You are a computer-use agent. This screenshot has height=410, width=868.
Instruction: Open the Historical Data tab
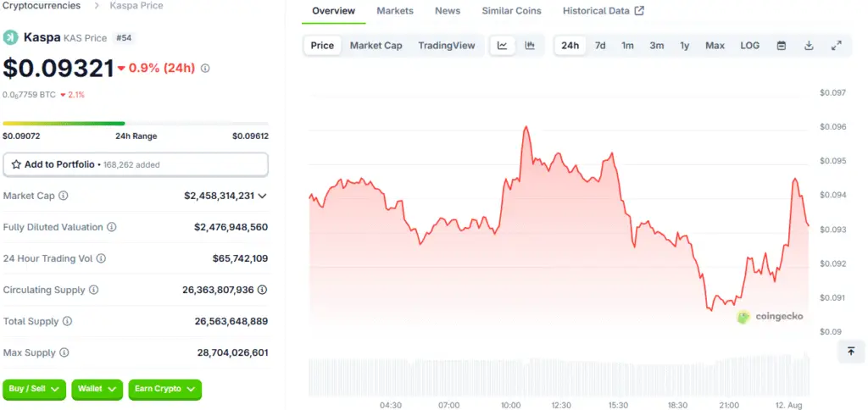603,11
